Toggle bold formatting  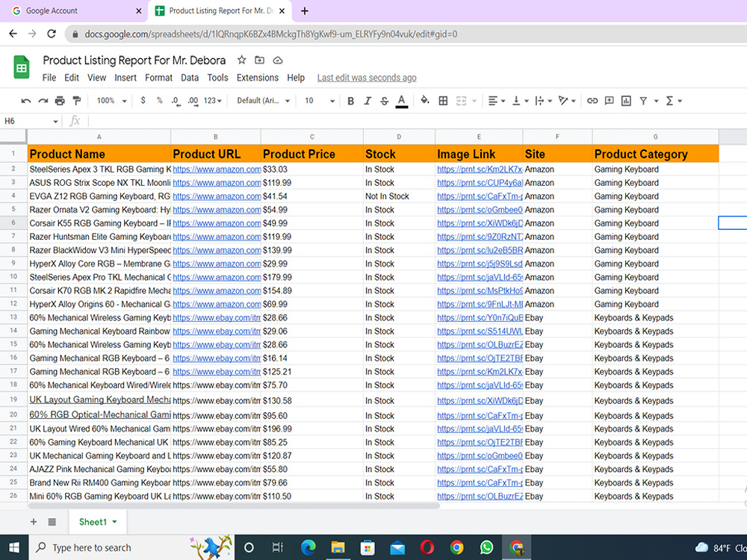(350, 101)
